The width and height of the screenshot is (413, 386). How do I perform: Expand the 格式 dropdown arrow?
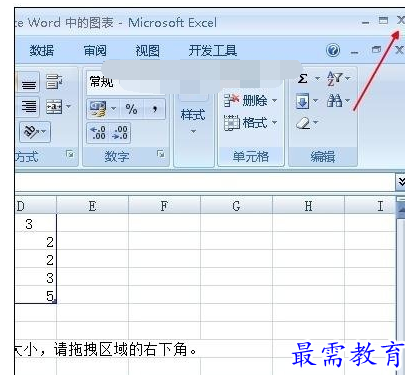[x=274, y=123]
